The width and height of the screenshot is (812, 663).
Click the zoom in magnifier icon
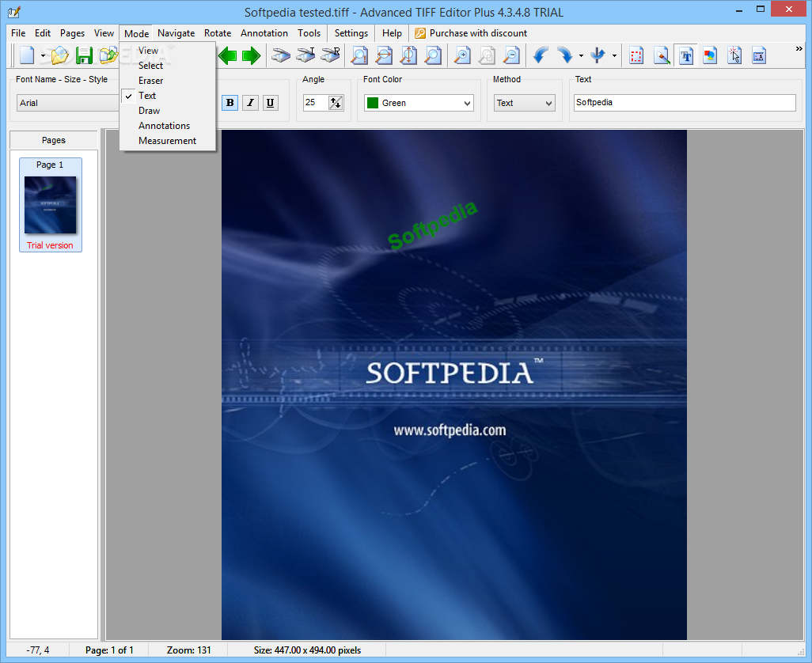tap(462, 55)
